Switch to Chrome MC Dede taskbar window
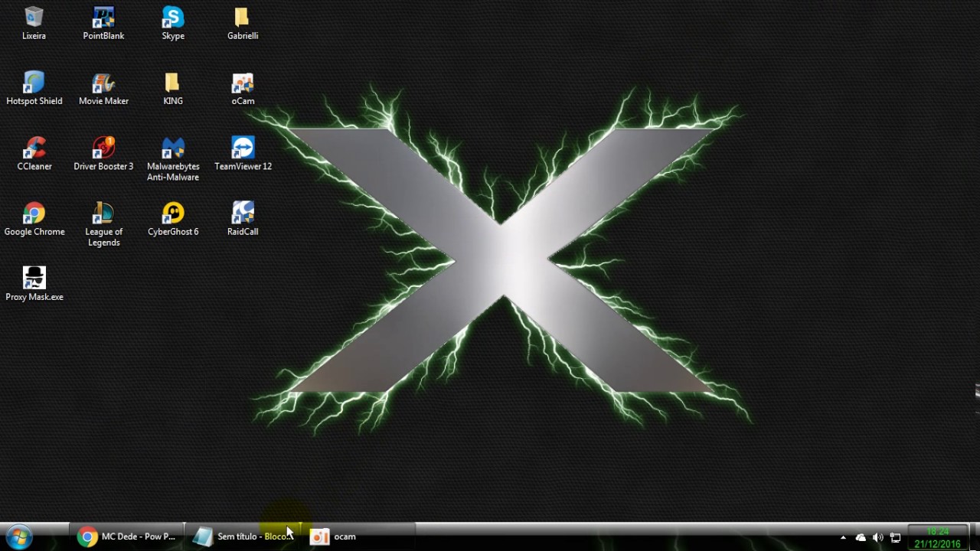Image resolution: width=980 pixels, height=551 pixels. (x=127, y=536)
